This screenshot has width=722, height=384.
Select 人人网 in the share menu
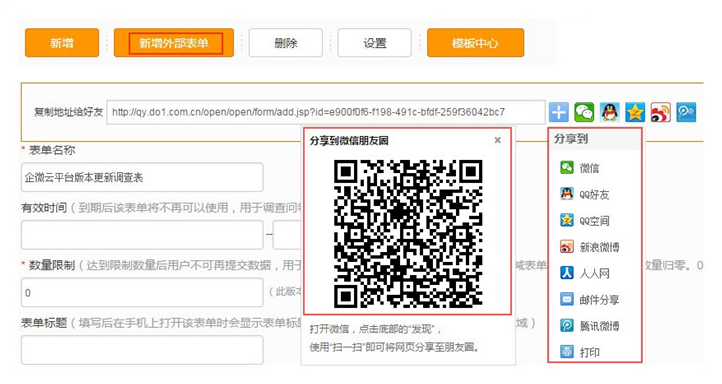(x=584, y=273)
